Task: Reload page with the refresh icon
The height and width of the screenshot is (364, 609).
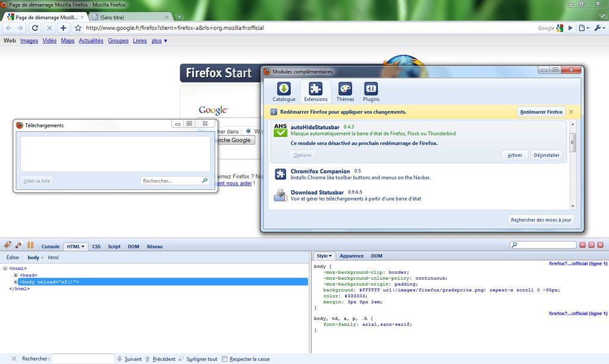Action: click(35, 28)
